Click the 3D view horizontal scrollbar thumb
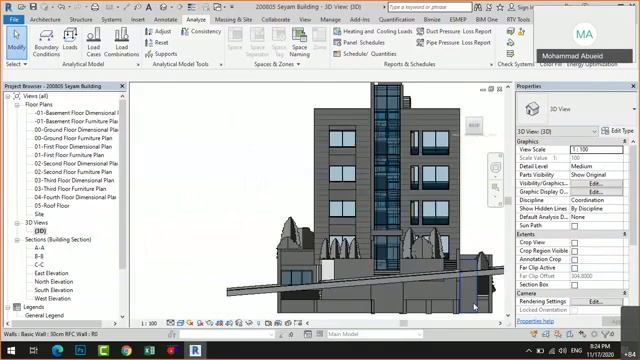 [x=403, y=323]
